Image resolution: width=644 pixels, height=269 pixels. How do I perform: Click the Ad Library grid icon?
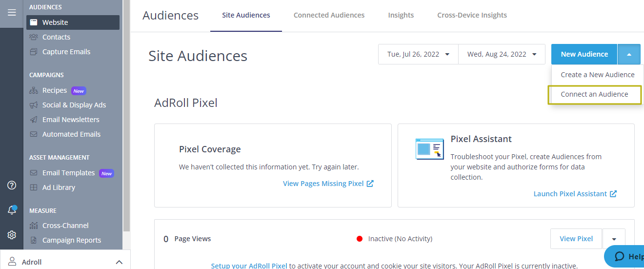point(34,187)
